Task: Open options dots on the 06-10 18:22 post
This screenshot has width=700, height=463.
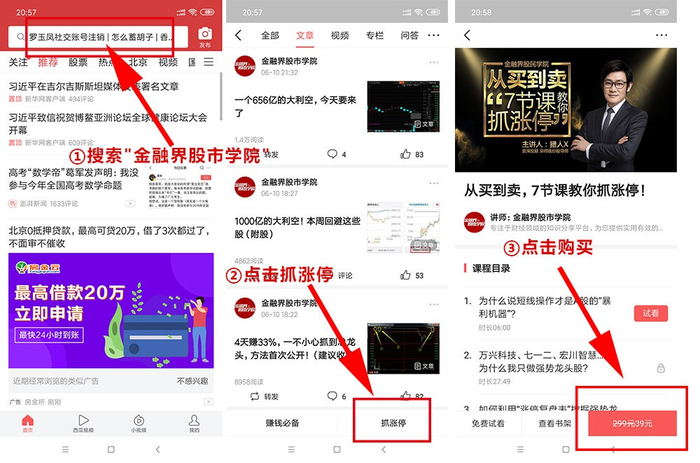Action: [x=433, y=304]
